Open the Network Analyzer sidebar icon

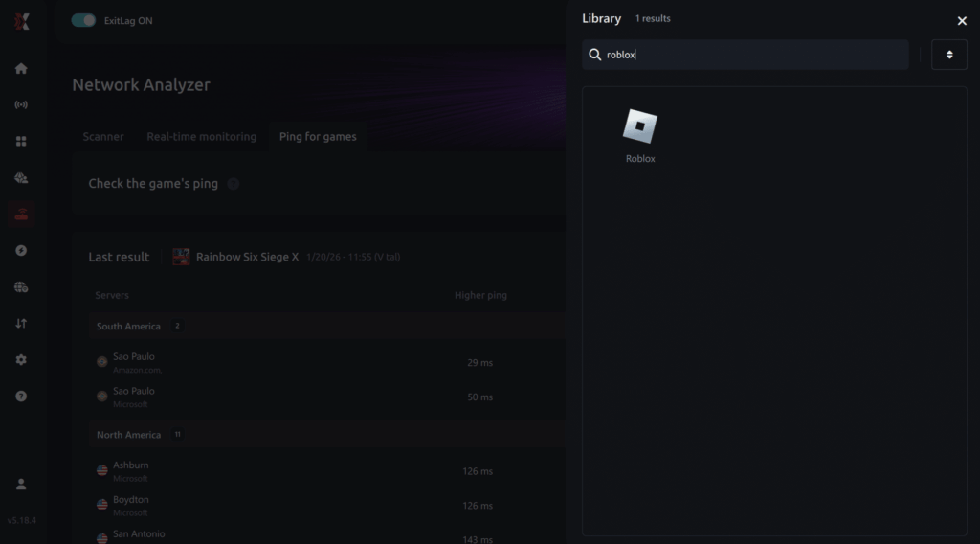point(21,215)
